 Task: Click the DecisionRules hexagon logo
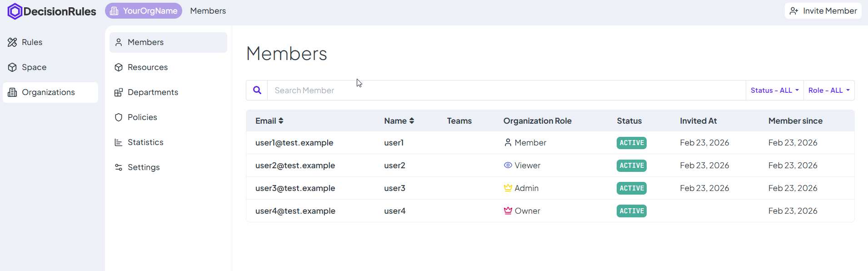[x=15, y=11]
